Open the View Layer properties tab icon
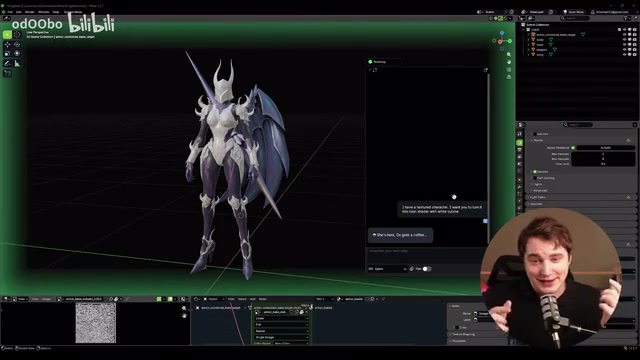This screenshot has width=640, height=360. point(520,157)
